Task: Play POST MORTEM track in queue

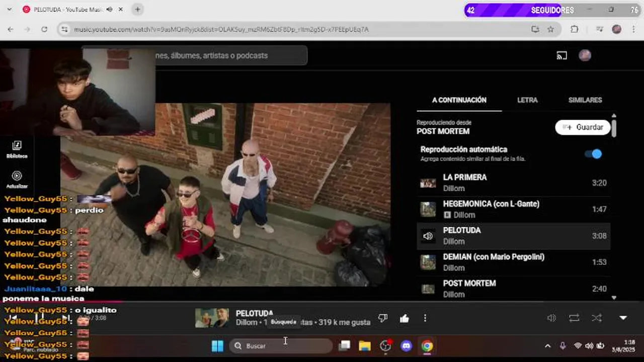Action: pyautogui.click(x=513, y=289)
